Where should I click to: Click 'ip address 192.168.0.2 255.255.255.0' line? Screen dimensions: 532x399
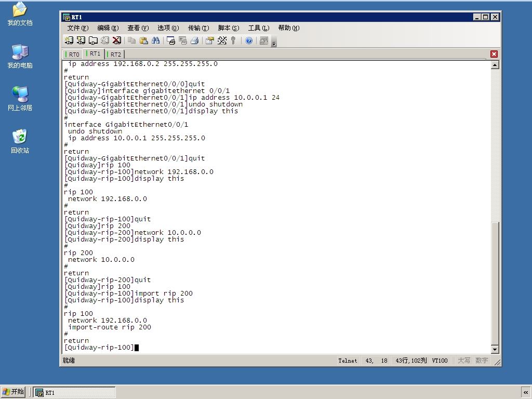click(143, 64)
